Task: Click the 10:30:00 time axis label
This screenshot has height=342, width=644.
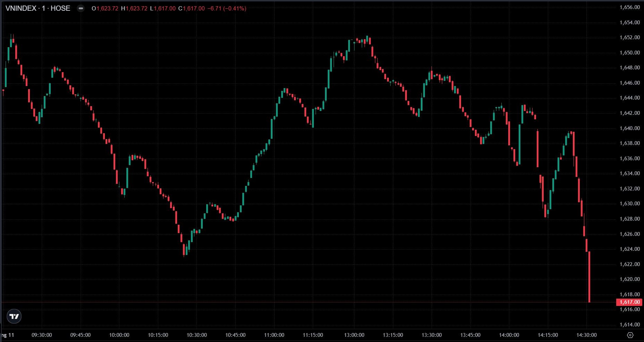Action: pos(196,335)
